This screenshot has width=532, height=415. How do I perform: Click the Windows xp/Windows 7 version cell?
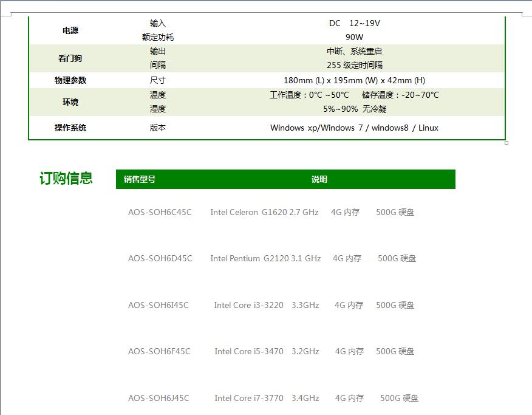point(354,128)
